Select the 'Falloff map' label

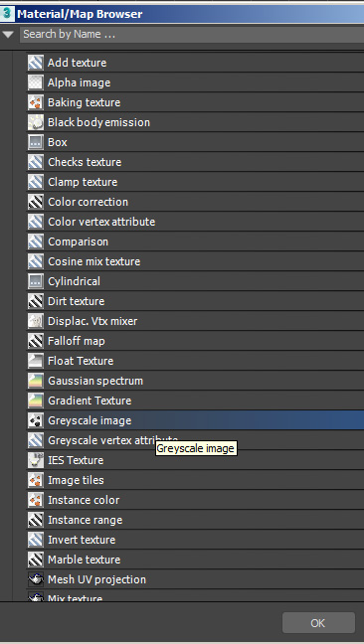coord(76,341)
